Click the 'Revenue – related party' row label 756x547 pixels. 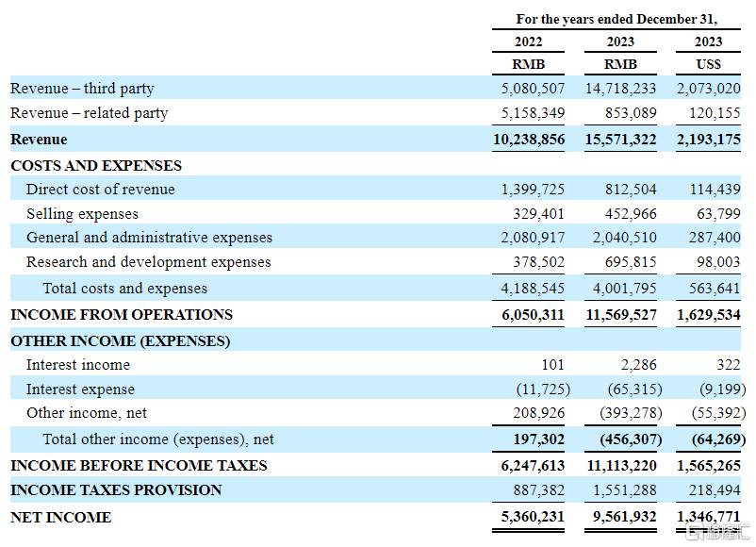tap(89, 113)
